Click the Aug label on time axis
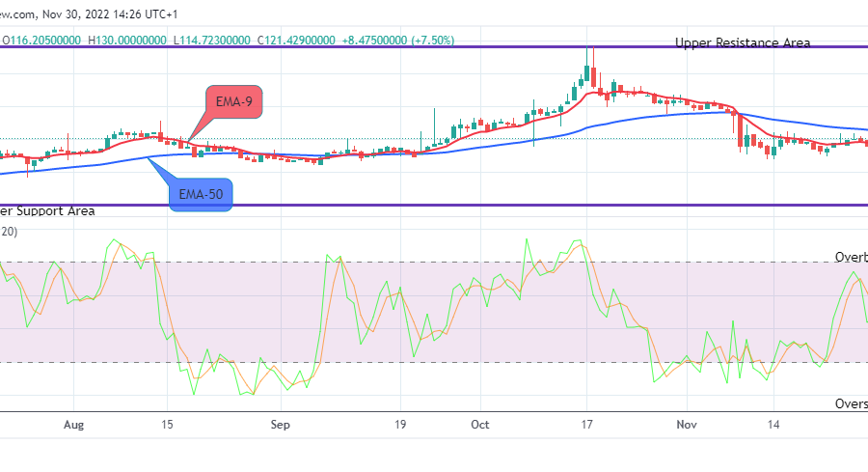 click(73, 424)
